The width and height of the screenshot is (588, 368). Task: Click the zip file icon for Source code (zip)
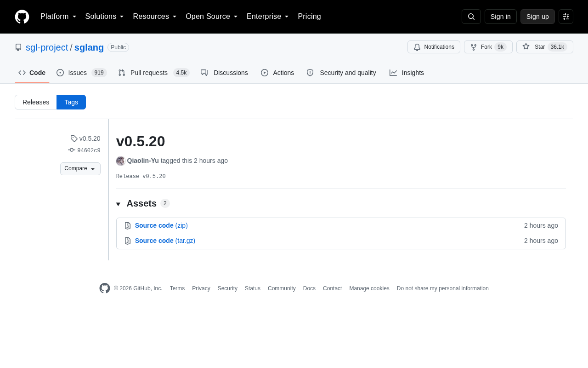[x=128, y=226]
